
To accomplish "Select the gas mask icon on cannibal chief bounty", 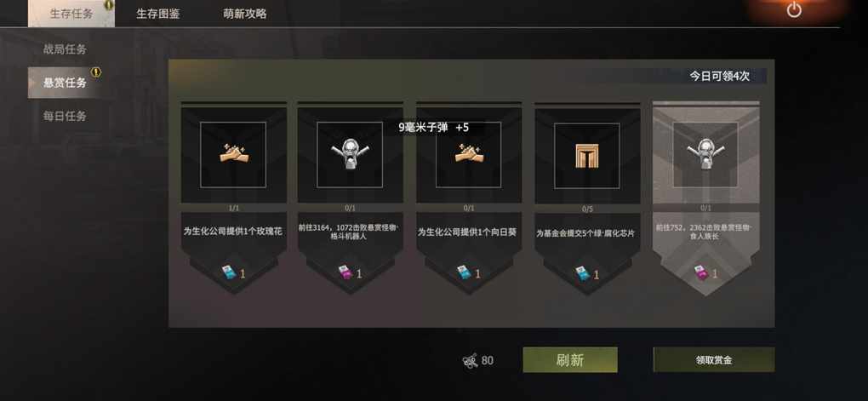I will (x=705, y=154).
